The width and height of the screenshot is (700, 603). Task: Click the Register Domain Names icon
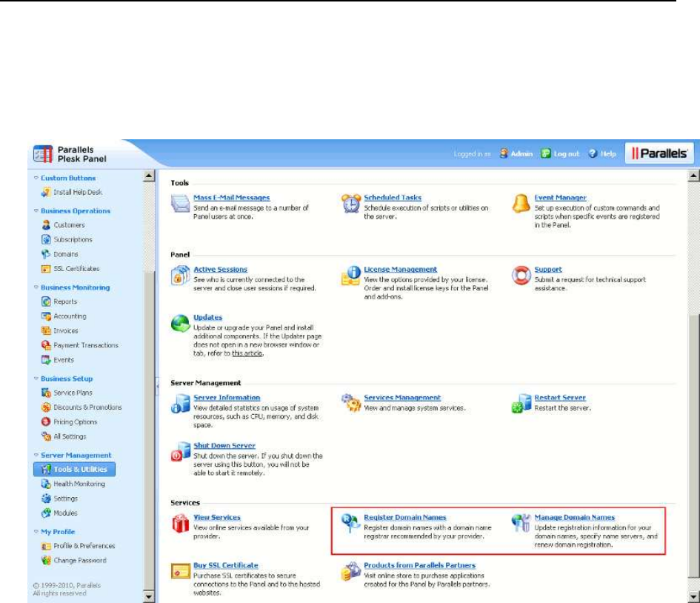(350, 523)
